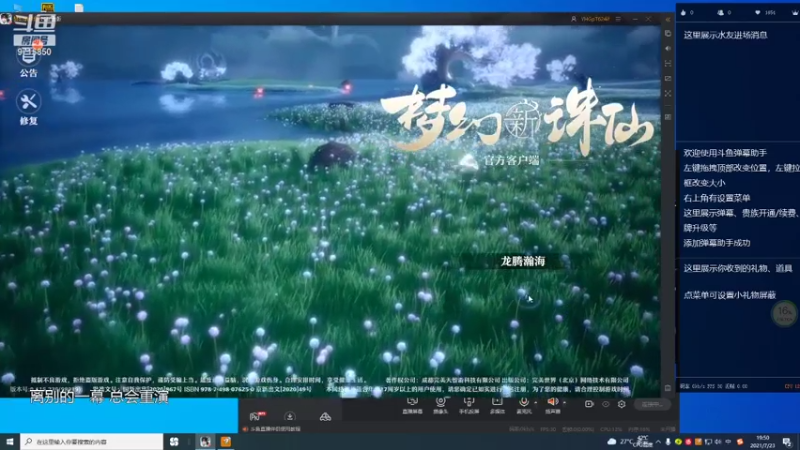The image size is (800, 450).
Task: Open the multimedia source icon
Action: 497,405
